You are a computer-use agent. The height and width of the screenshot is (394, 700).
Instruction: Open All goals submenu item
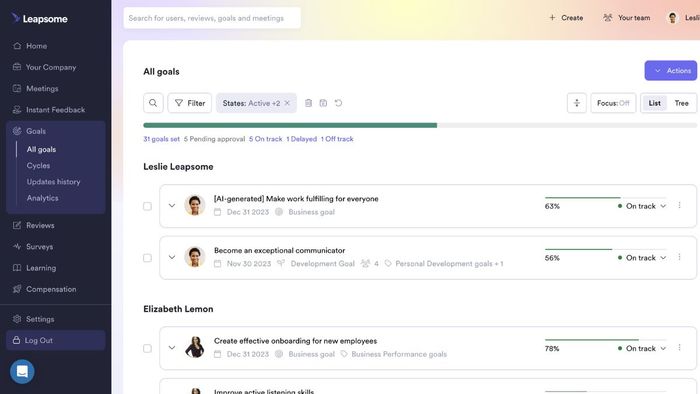[x=41, y=149]
